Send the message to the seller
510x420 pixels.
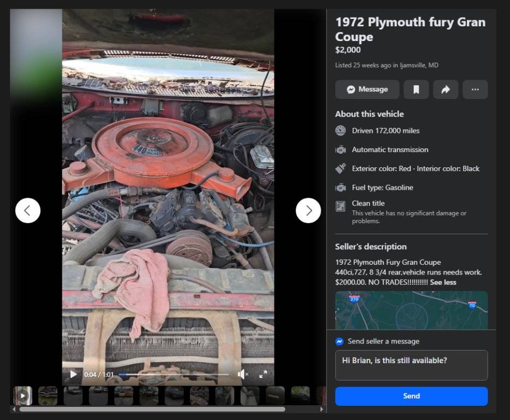pos(411,396)
